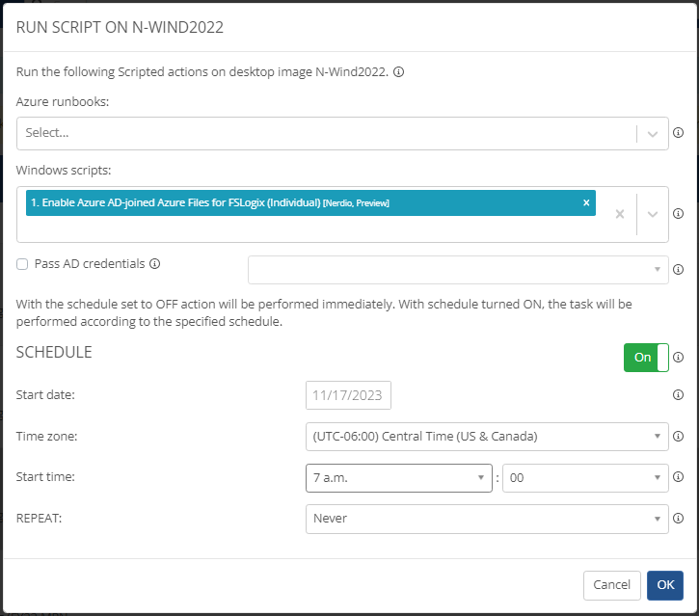This screenshot has height=616, width=699.
Task: Remove the Enable Azure AD-joined script tag
Action: click(586, 202)
